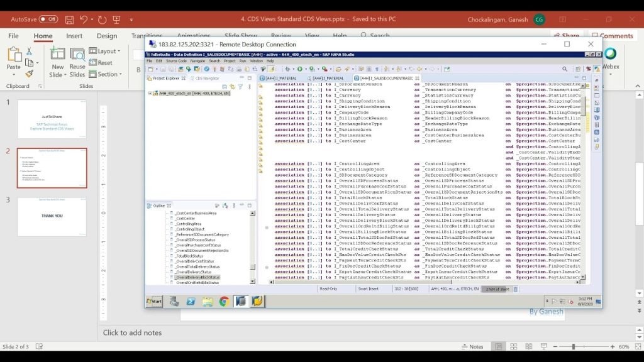The width and height of the screenshot is (644, 362).
Task: Toggle the AutoSave switch
Action: (x=48, y=19)
